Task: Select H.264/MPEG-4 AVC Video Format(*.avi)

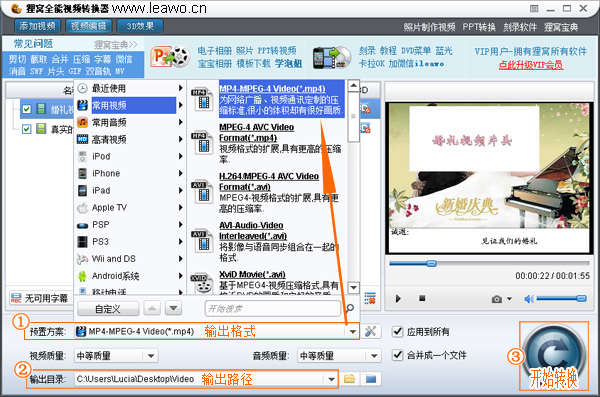Action: [268, 193]
